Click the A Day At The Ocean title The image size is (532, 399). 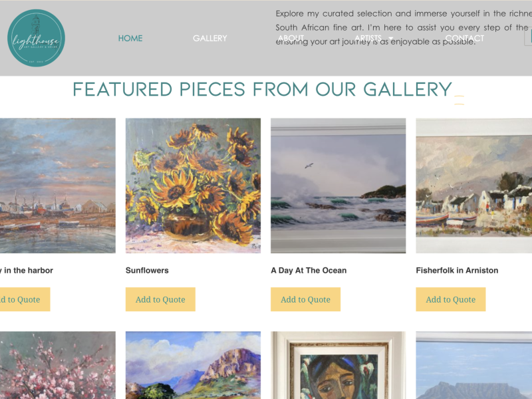(309, 271)
